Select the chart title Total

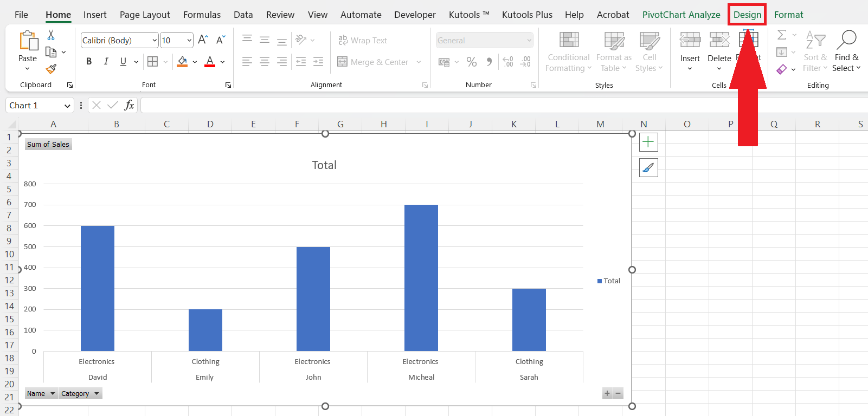click(324, 165)
